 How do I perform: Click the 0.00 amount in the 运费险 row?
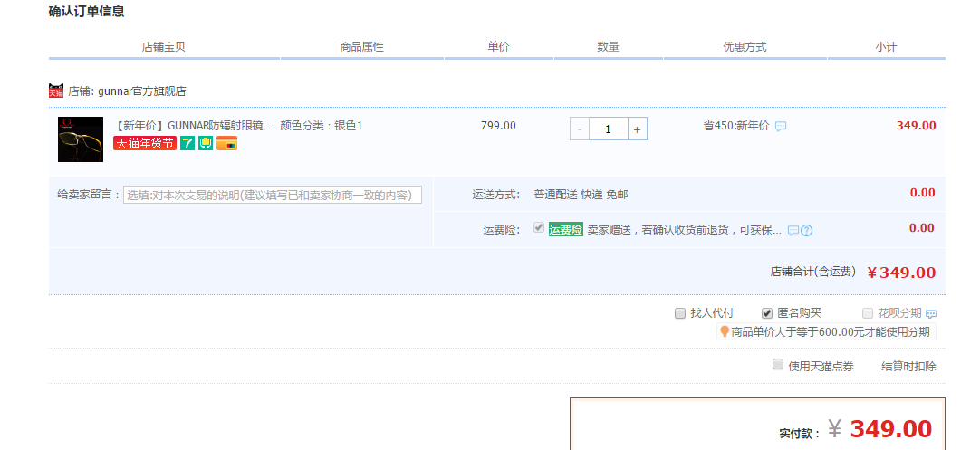point(923,227)
